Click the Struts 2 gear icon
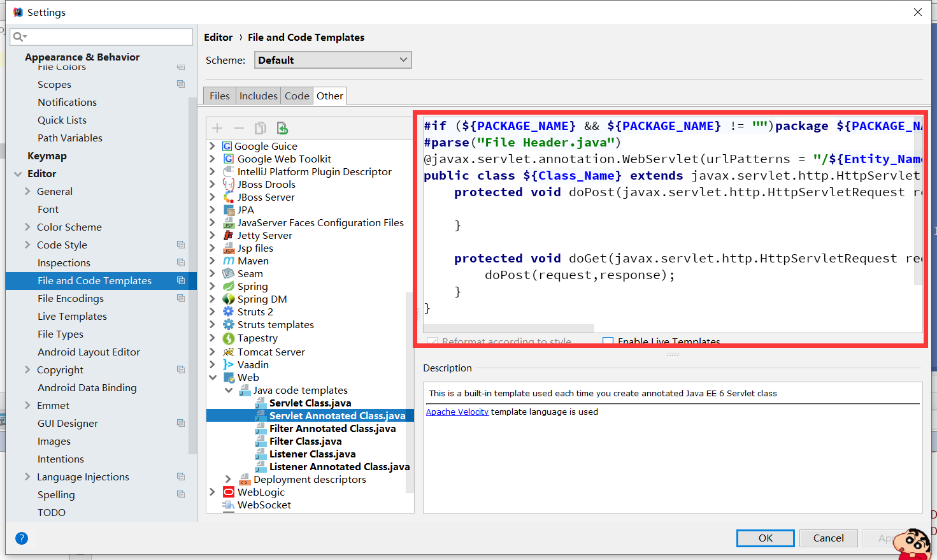937x560 pixels. tap(228, 312)
